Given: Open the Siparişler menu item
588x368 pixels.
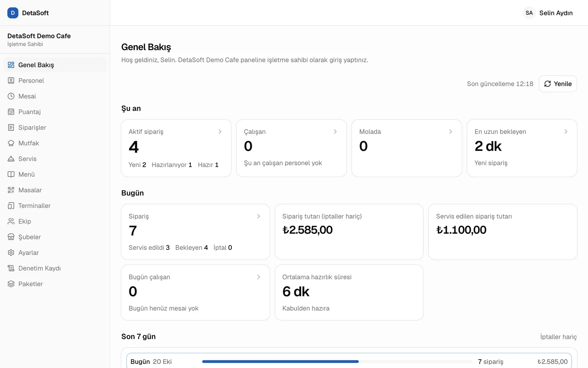Looking at the screenshot, I should click(x=55, y=127).
